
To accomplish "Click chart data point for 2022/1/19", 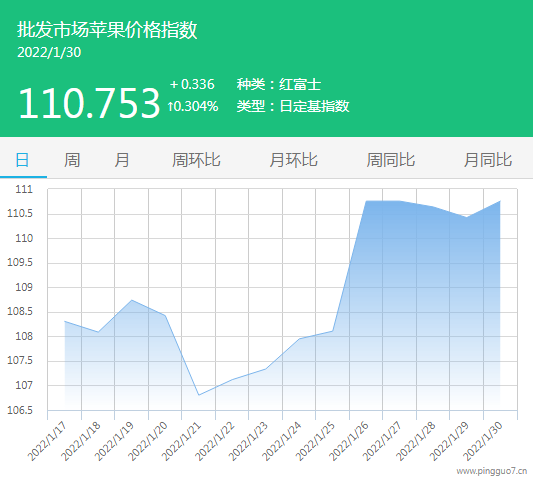I will (x=132, y=300).
